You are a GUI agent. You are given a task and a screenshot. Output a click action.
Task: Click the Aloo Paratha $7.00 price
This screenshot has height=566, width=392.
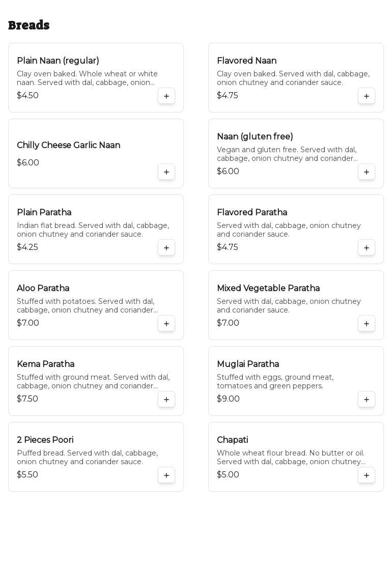pyautogui.click(x=28, y=323)
